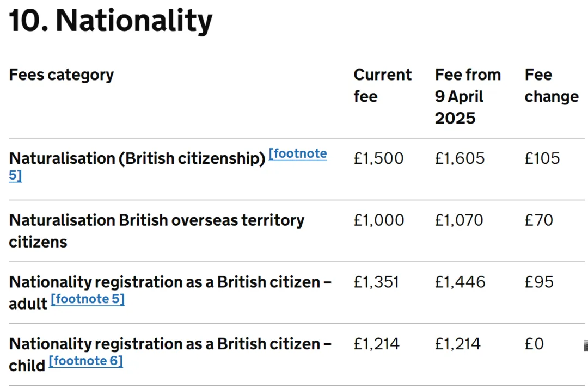Click the £1,605 new fee value
The height and width of the screenshot is (389, 588).
460,158
